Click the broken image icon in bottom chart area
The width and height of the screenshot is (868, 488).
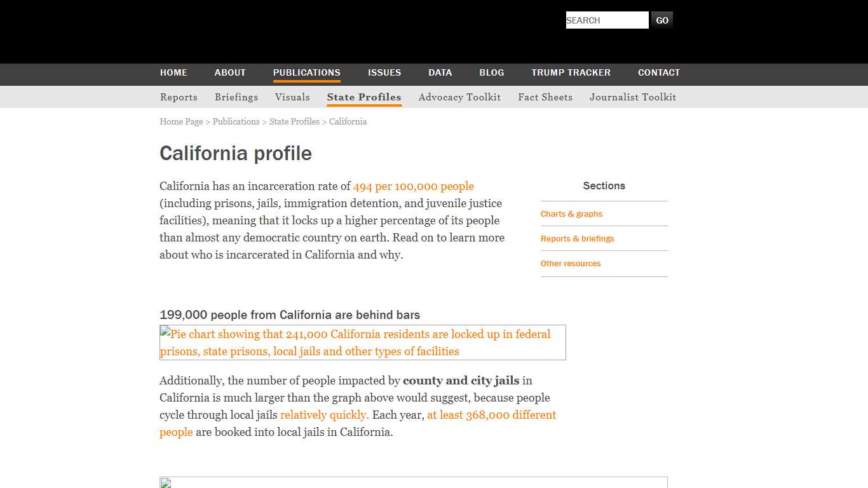[x=166, y=484]
